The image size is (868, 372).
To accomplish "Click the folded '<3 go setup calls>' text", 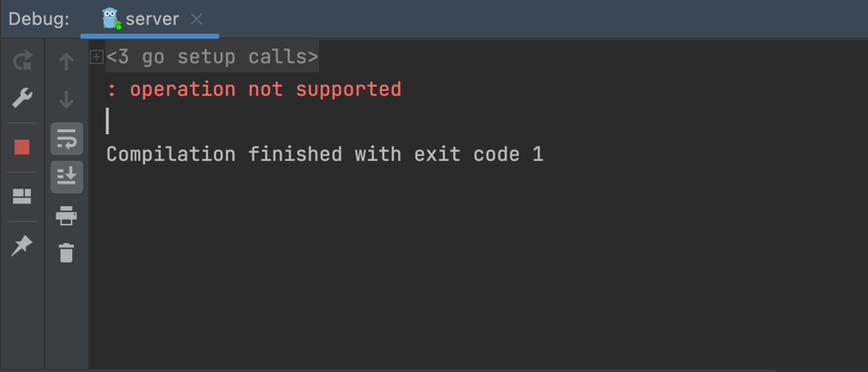I will (x=212, y=56).
